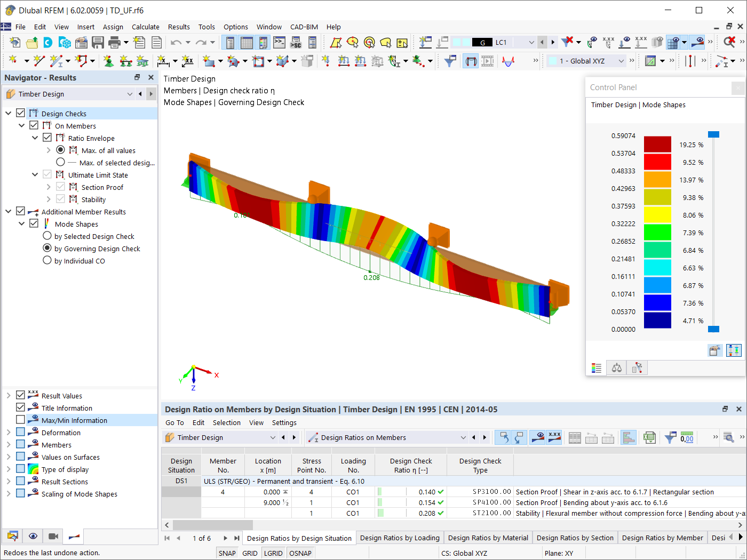747x560 pixels.
Task: Click the table search magnifier icon
Action: (x=728, y=438)
